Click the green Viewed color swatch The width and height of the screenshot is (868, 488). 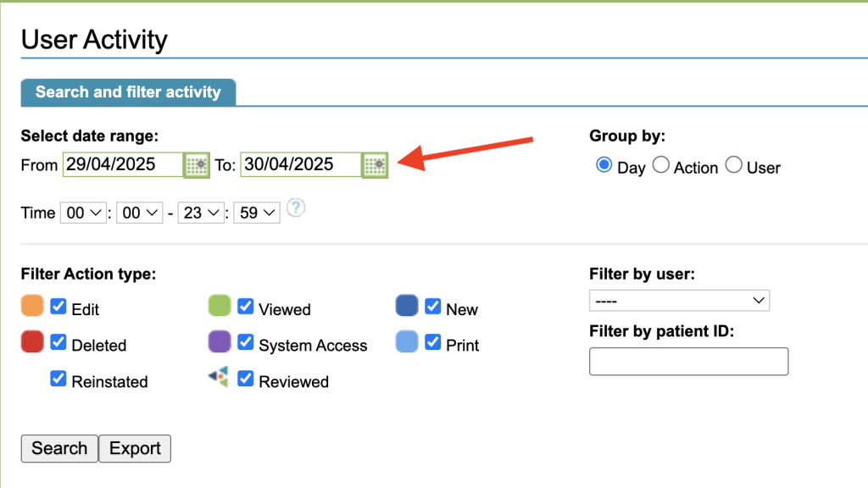220,306
